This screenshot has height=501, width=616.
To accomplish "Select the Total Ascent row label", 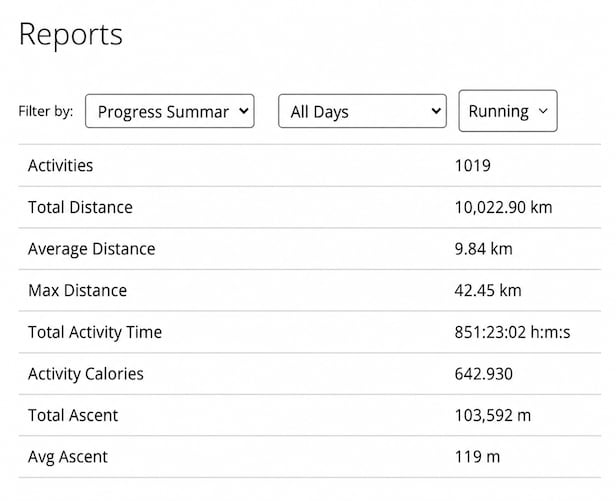I will [x=73, y=415].
